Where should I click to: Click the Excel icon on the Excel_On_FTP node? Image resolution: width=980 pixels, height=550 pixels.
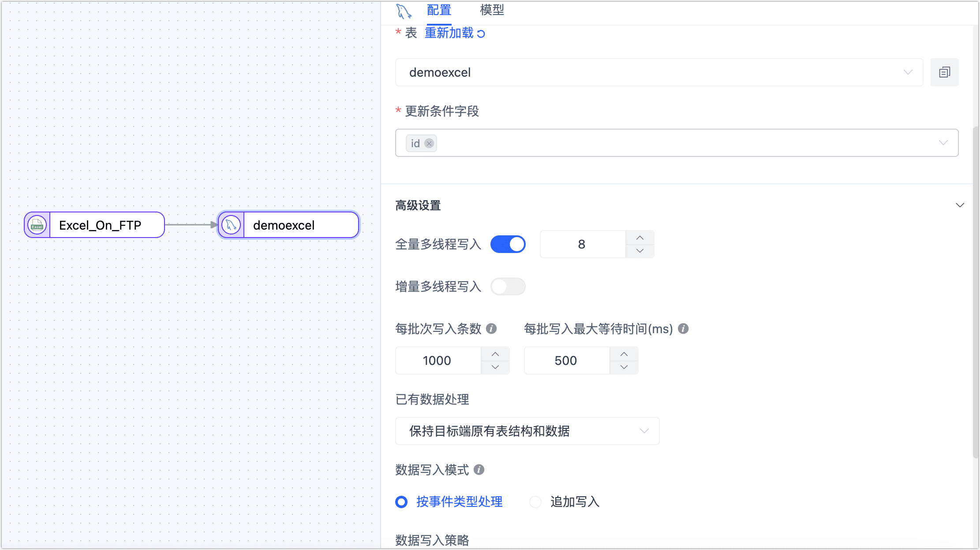[x=37, y=225]
